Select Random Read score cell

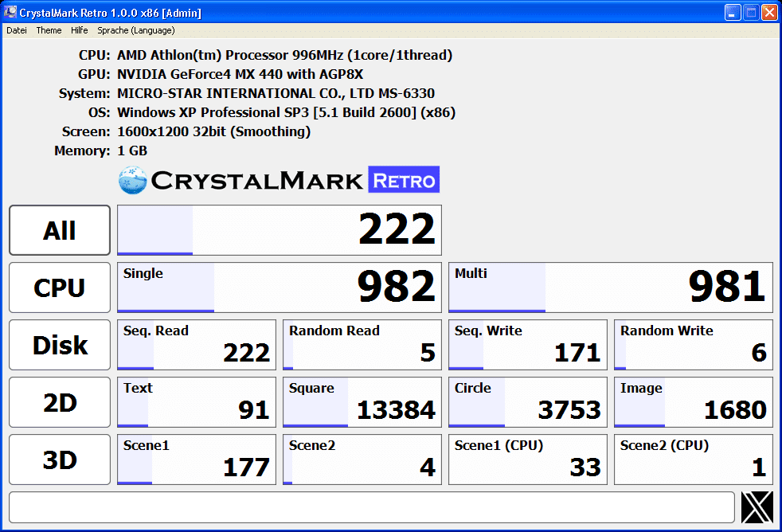362,345
